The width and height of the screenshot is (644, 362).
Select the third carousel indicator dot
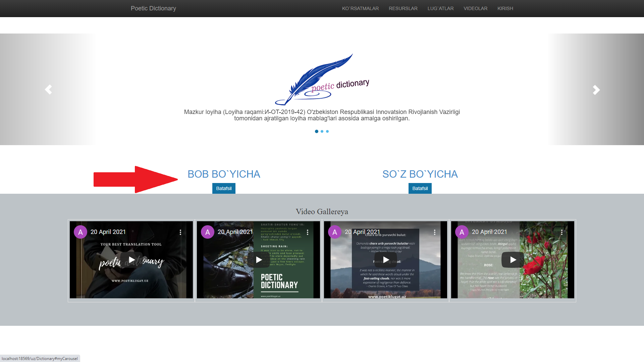point(327,131)
